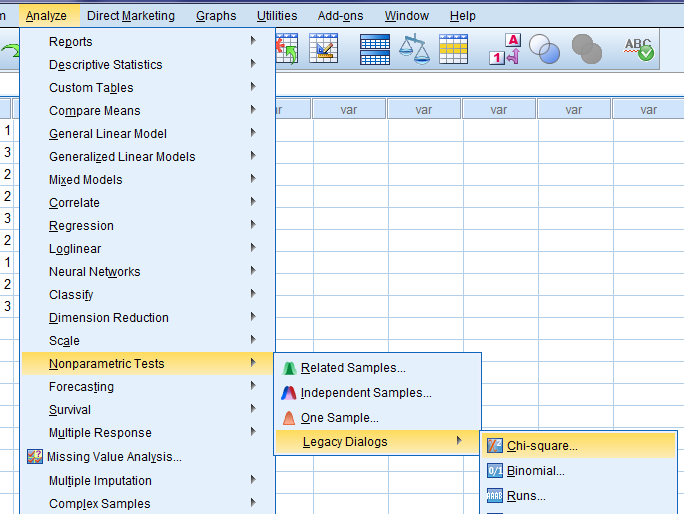Image resolution: width=684 pixels, height=514 pixels.
Task: Open the Help menu
Action: (462, 16)
